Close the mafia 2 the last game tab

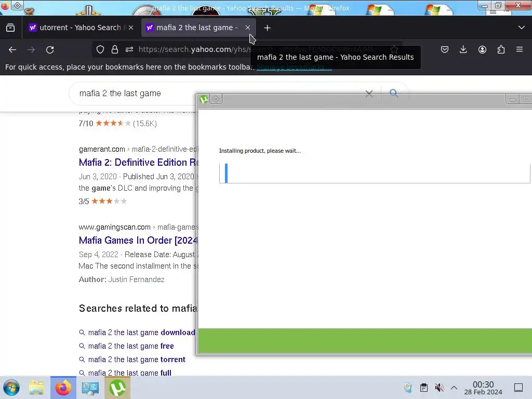click(248, 28)
